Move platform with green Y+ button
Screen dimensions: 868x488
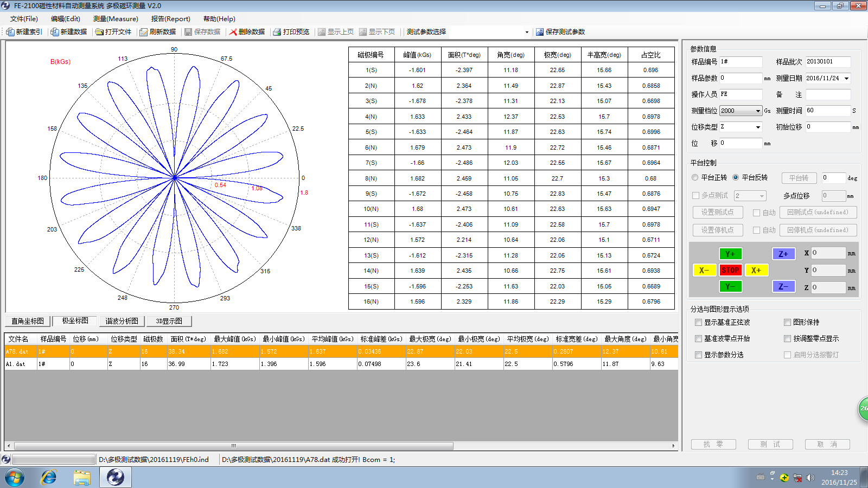pyautogui.click(x=730, y=254)
